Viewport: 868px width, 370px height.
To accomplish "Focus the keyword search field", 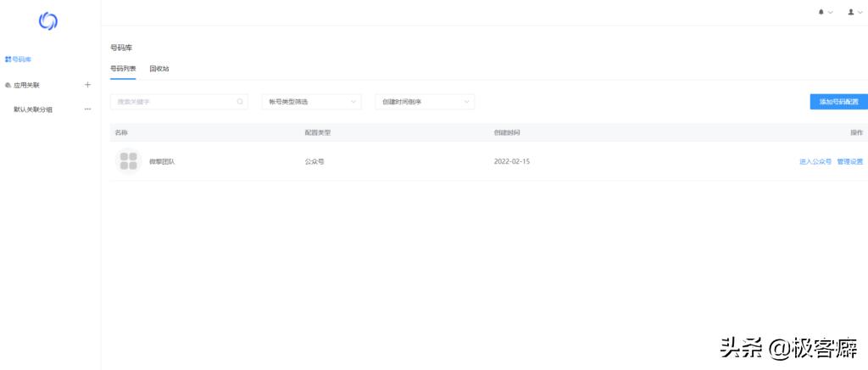I will 179,102.
